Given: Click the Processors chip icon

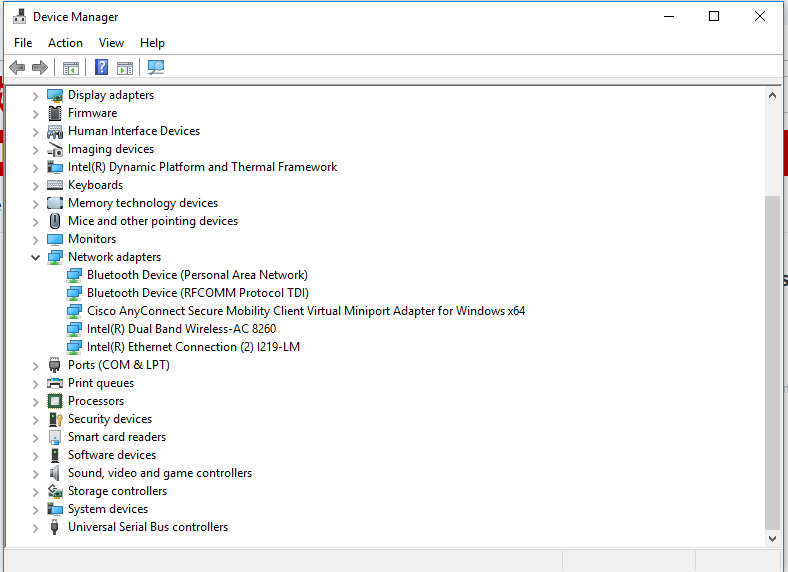Looking at the screenshot, I should (x=55, y=401).
